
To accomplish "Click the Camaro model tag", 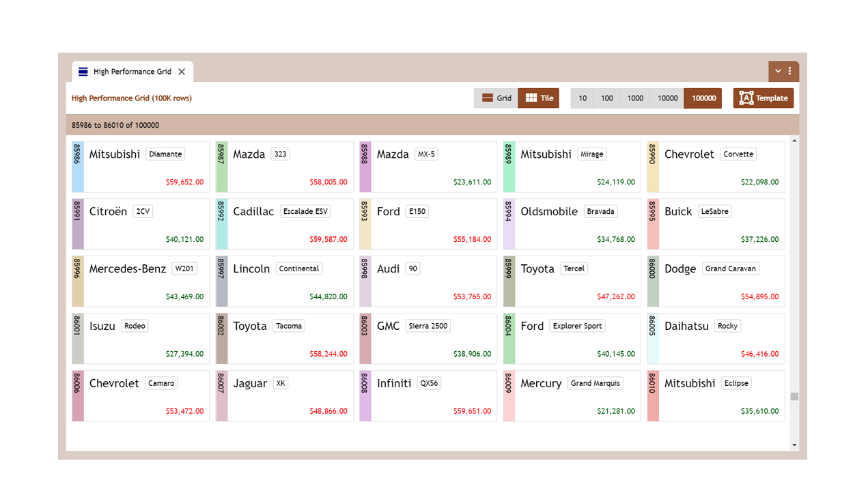I will point(162,384).
